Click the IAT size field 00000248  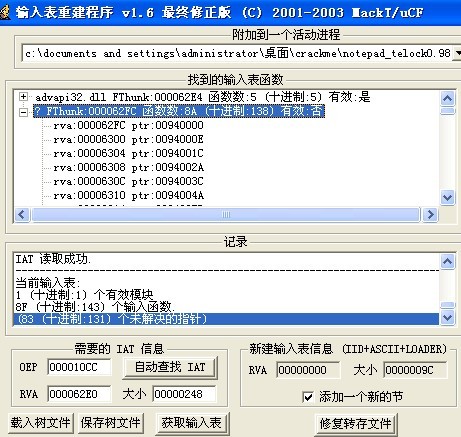pos(184,394)
